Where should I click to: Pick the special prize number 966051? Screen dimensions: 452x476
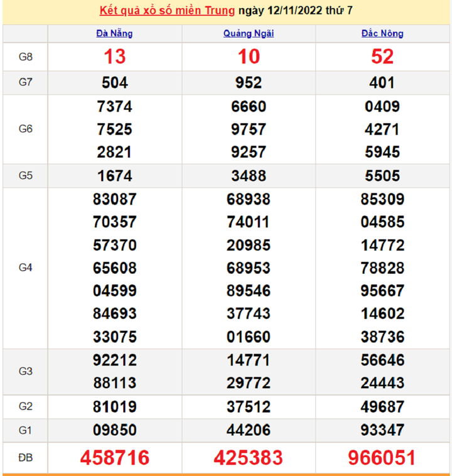382,458
